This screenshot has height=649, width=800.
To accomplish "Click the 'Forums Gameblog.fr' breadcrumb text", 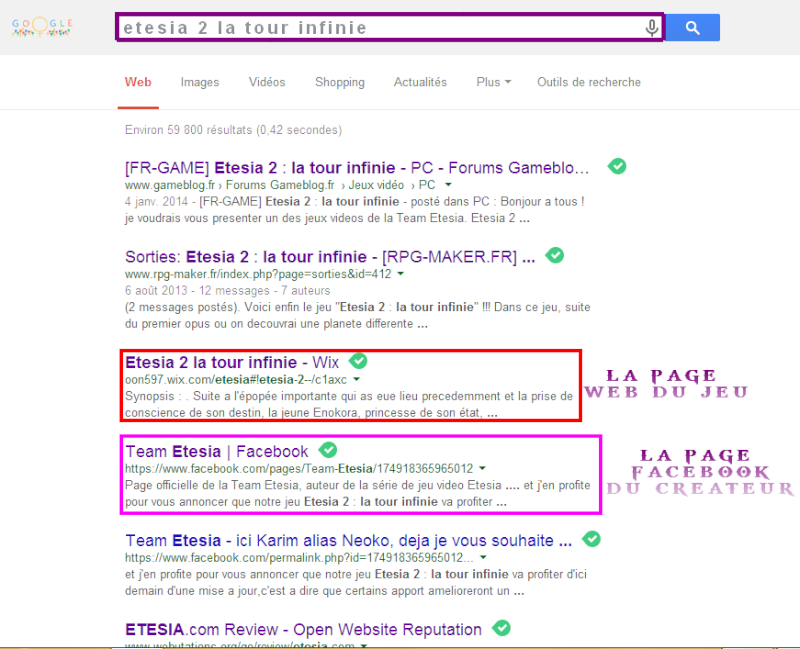I will (280, 185).
